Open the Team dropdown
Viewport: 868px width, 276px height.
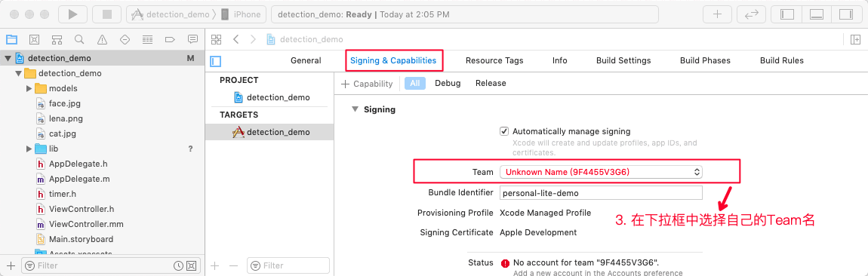601,172
